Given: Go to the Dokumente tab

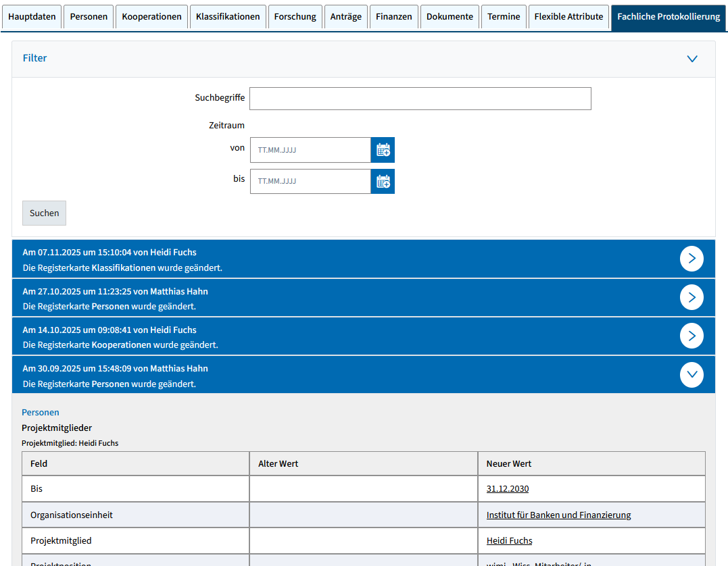Looking at the screenshot, I should click(x=450, y=17).
